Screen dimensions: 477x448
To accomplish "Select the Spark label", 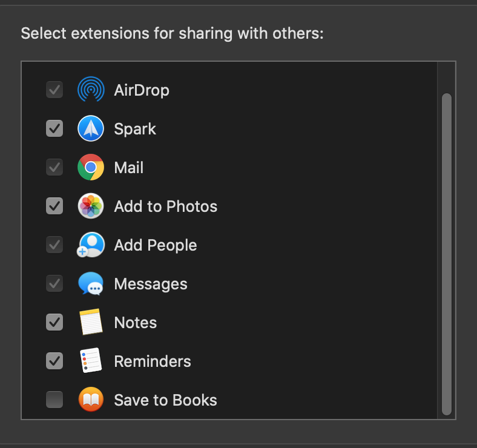I will point(135,129).
